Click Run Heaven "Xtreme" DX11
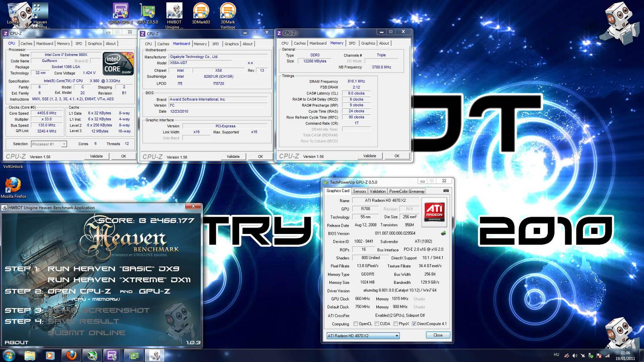The image size is (644, 362). point(119,280)
